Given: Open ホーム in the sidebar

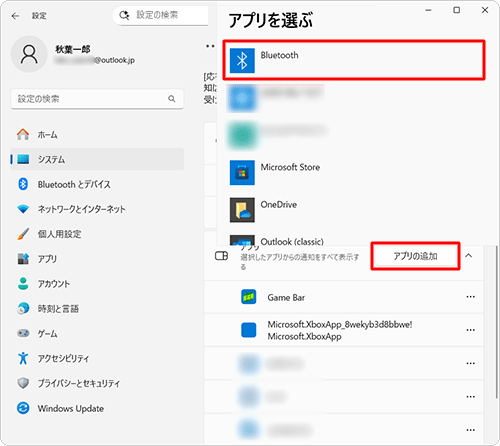Looking at the screenshot, I should click(x=97, y=135).
